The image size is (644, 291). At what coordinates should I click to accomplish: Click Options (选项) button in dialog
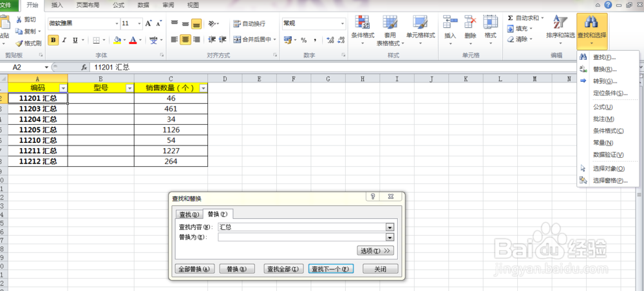pyautogui.click(x=375, y=250)
